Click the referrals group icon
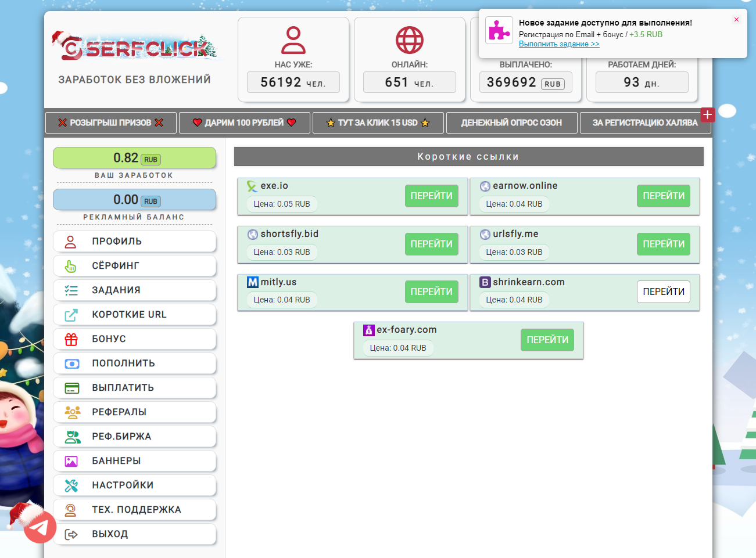This screenshot has height=558, width=756. (72, 412)
